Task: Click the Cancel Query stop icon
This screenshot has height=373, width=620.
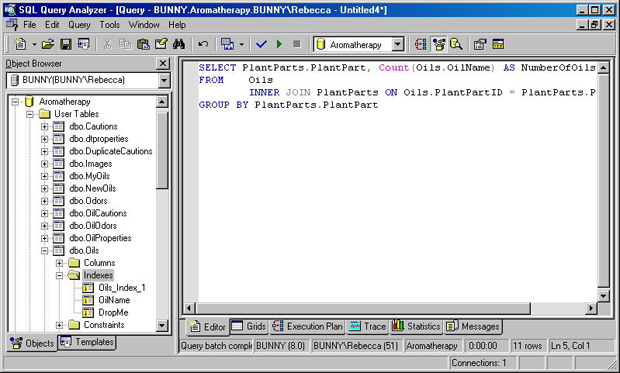Action: [x=297, y=44]
